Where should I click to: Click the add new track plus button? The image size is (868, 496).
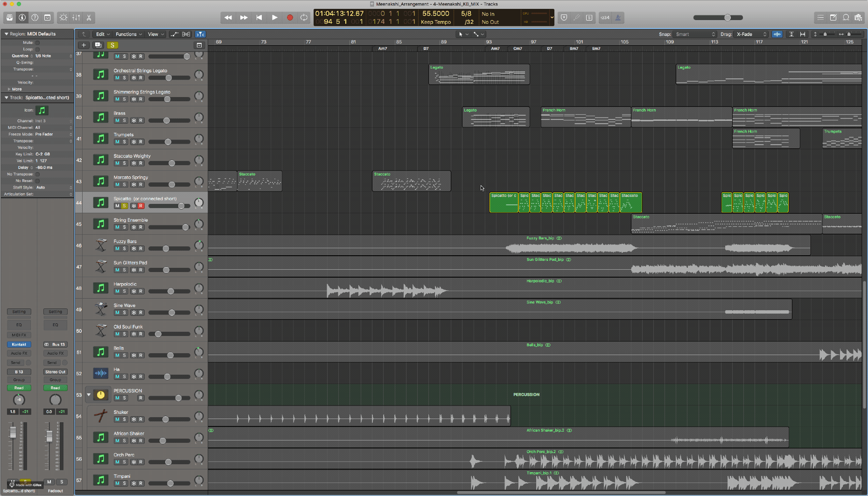[84, 45]
